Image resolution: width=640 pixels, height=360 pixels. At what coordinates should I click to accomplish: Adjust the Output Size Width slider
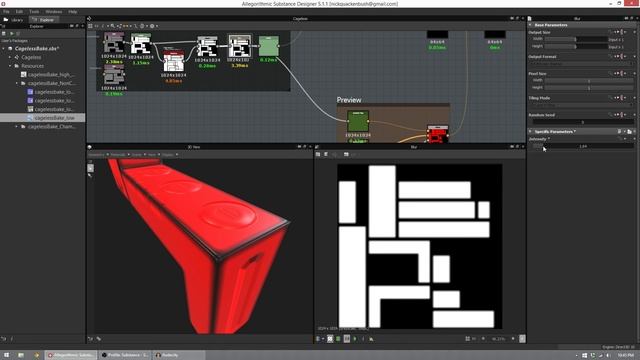(576, 39)
